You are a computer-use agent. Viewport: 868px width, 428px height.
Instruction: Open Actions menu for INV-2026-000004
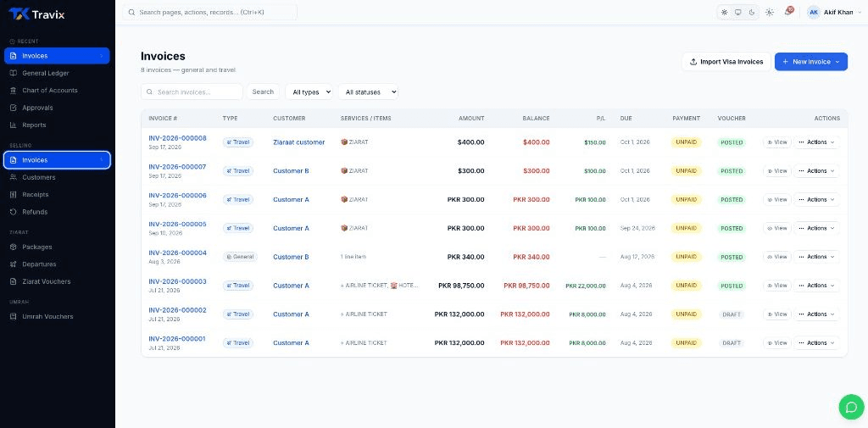pyautogui.click(x=816, y=257)
